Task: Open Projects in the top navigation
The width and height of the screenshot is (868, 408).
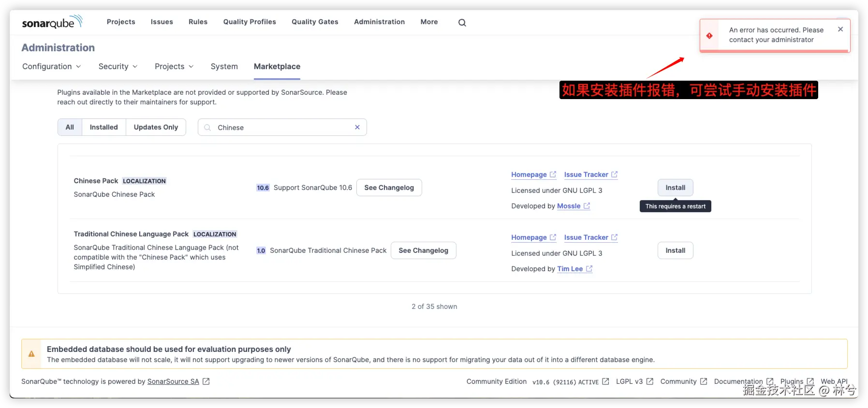Action: coord(121,22)
